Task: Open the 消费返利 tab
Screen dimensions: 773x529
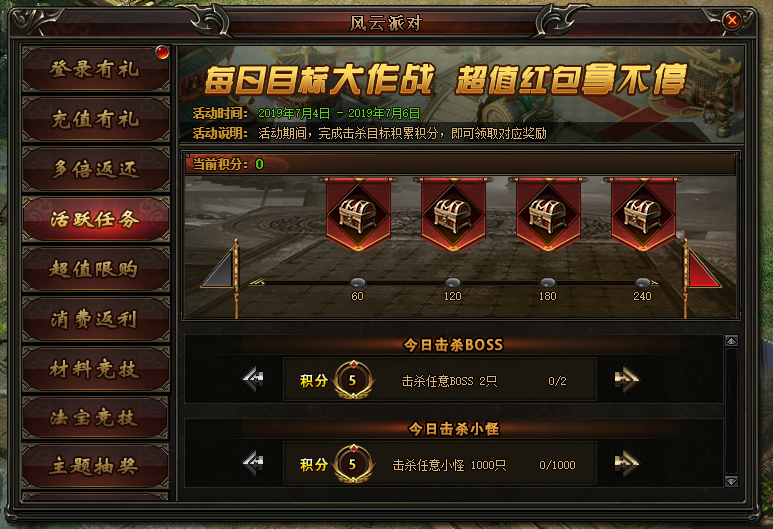Action: pyautogui.click(x=96, y=319)
